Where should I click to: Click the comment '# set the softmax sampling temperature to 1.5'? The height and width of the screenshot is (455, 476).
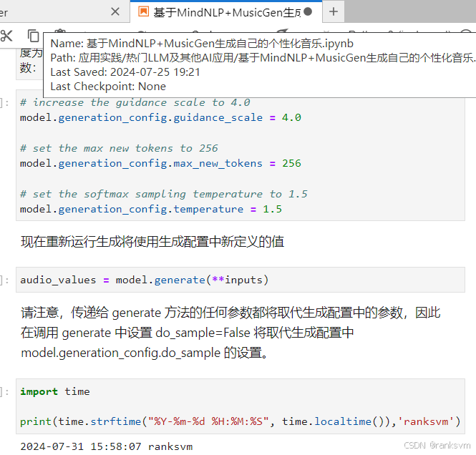(164, 194)
